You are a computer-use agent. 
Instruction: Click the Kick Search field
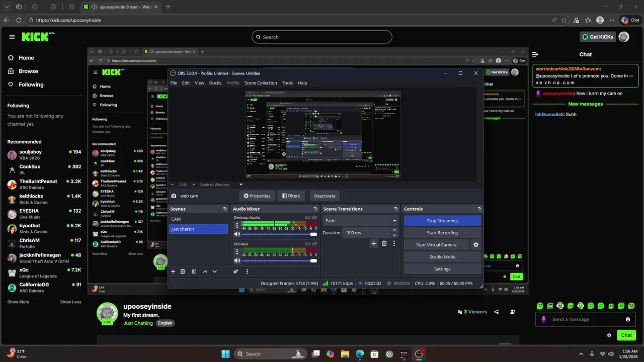pos(322,37)
